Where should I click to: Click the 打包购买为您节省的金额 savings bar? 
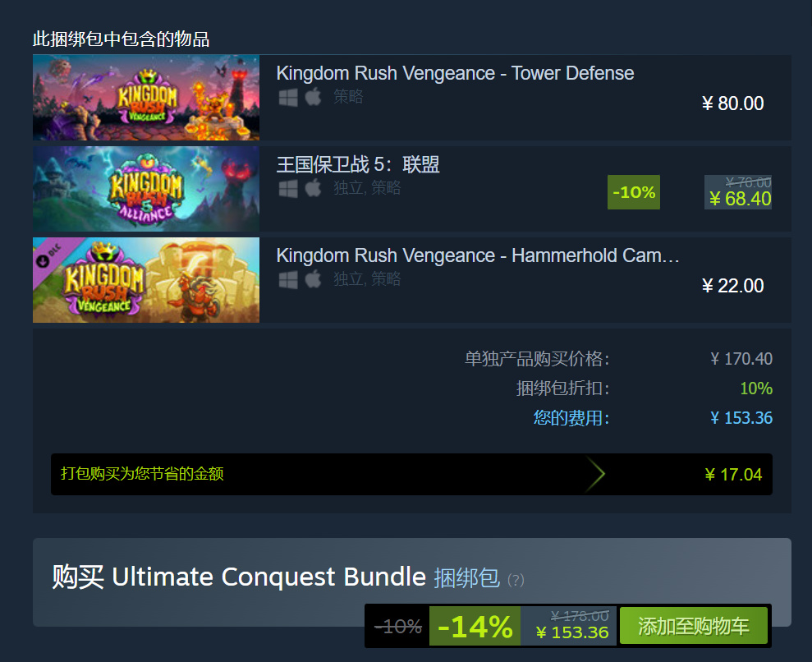(411, 474)
